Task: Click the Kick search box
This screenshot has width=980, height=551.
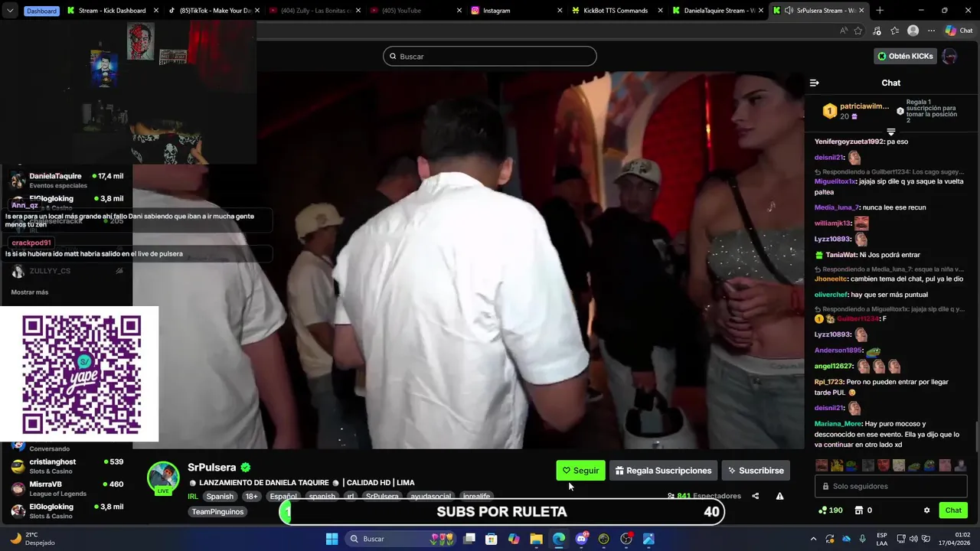Action: [x=490, y=56]
